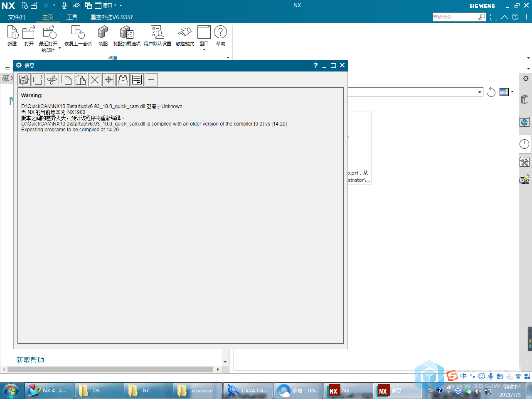Screen dimensions: 532x399
Task: Paste with the clipboard icon in the Information window
Action: [81, 79]
